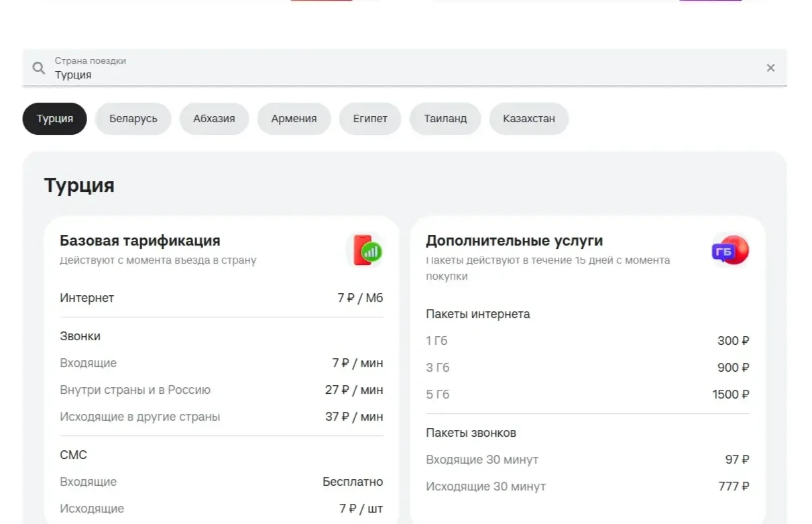This screenshot has height=524, width=812.
Task: Click the 37 ₽ / мин price
Action: [355, 417]
